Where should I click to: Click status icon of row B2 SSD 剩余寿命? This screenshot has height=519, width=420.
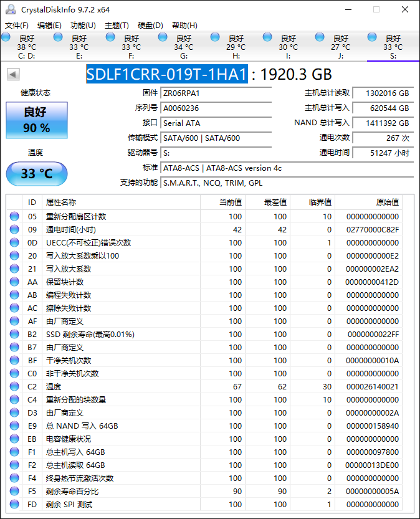pyautogui.click(x=14, y=335)
